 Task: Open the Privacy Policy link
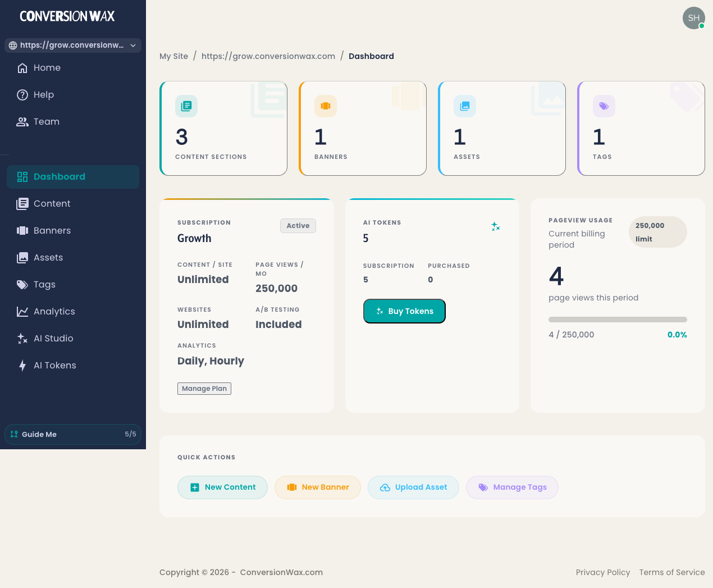click(x=603, y=572)
